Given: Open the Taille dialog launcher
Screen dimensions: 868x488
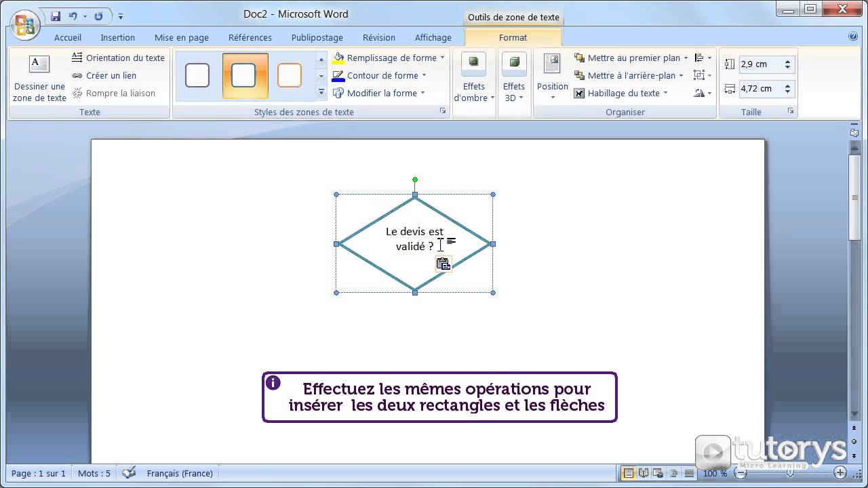Looking at the screenshot, I should point(790,111).
